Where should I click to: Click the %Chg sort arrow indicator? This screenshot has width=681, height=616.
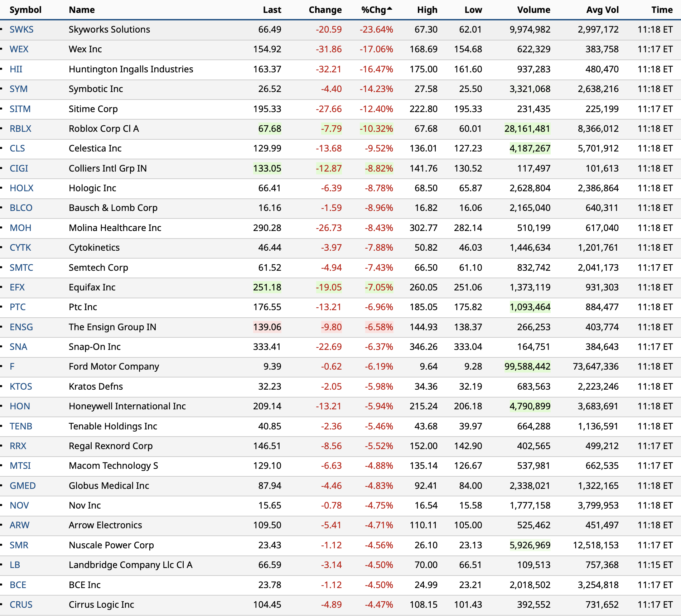click(390, 8)
